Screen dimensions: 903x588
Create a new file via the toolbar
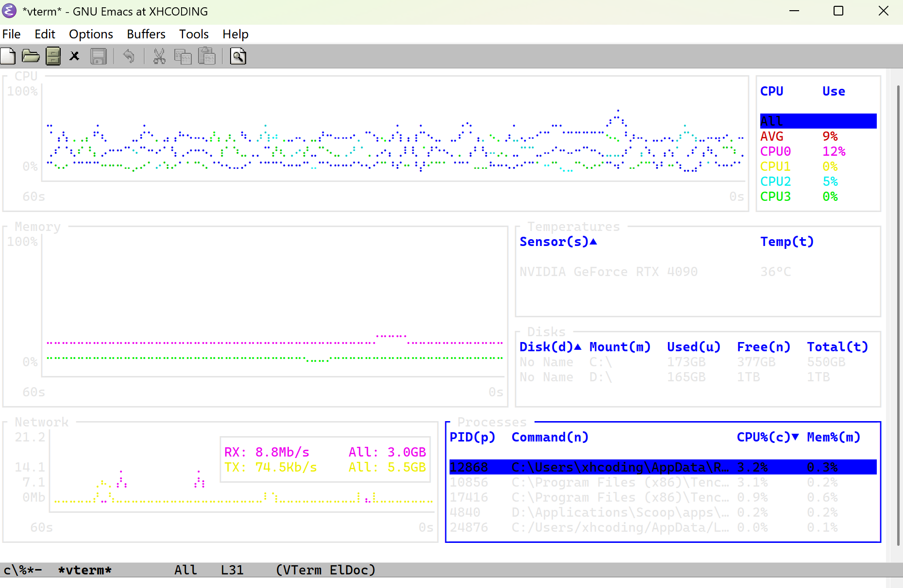[8, 56]
